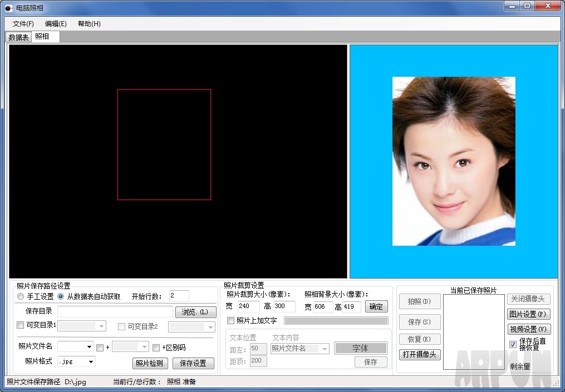The image size is (565, 392).
Task: Enable the +区别码 checkbox
Action: (156, 348)
